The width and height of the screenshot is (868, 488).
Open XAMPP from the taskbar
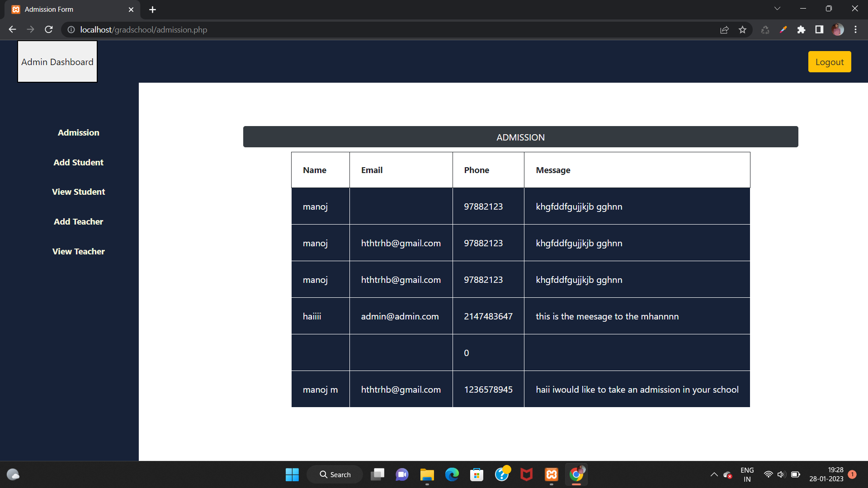point(551,474)
